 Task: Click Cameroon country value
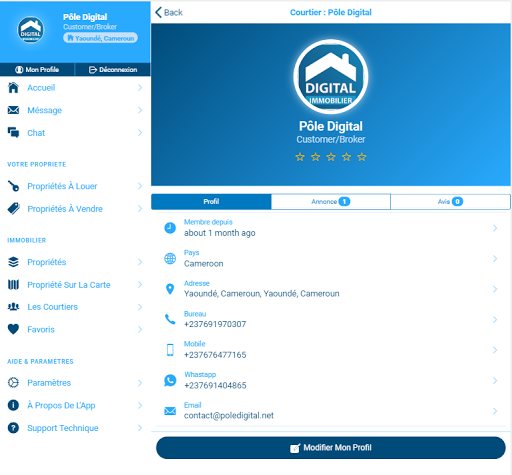[204, 263]
